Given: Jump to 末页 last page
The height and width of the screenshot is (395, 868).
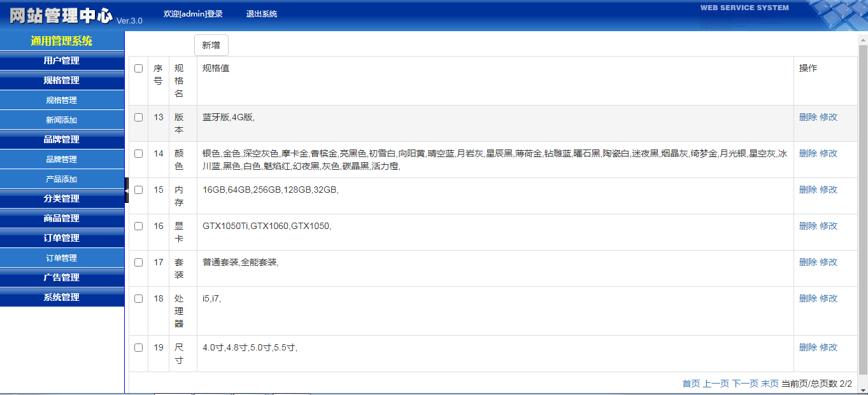Looking at the screenshot, I should pos(770,384).
